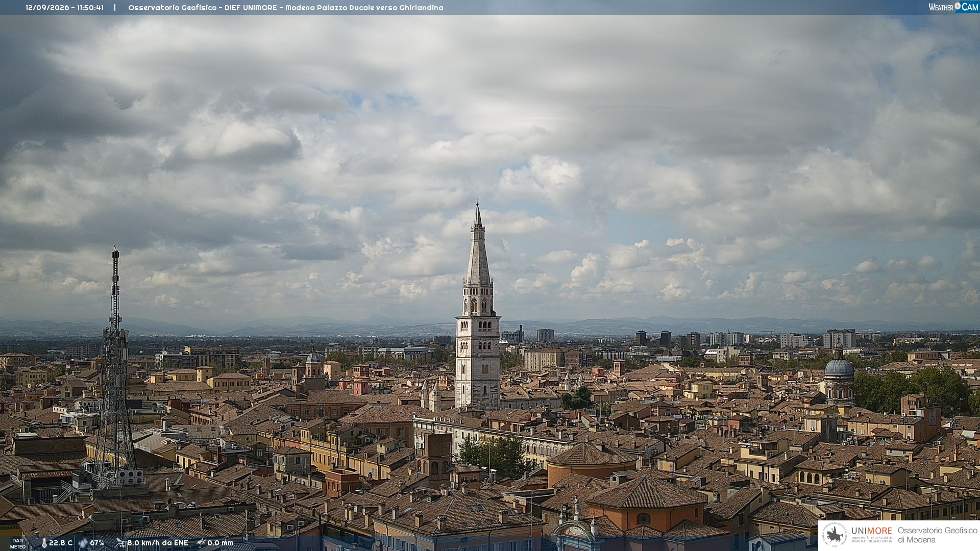
Task: Click the 22.8 C temperature reading
Action: (x=61, y=543)
